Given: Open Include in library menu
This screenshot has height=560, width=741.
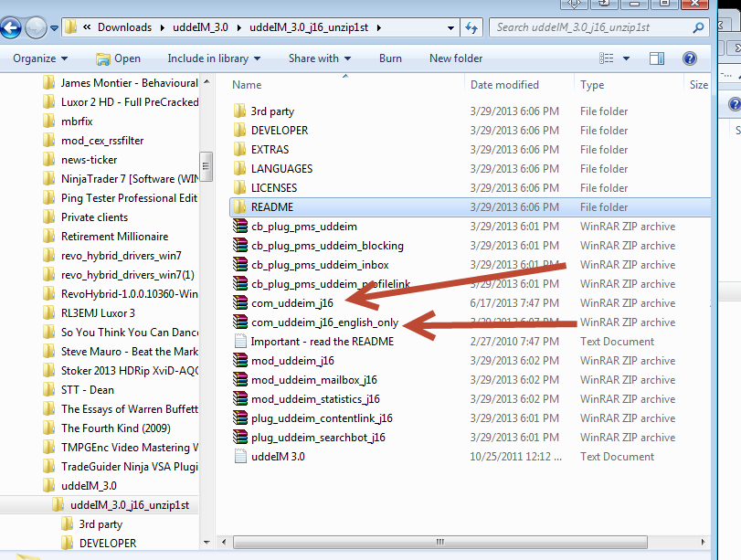Looking at the screenshot, I should [214, 58].
